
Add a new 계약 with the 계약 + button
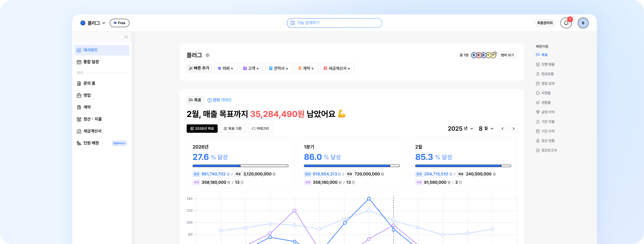click(x=306, y=68)
